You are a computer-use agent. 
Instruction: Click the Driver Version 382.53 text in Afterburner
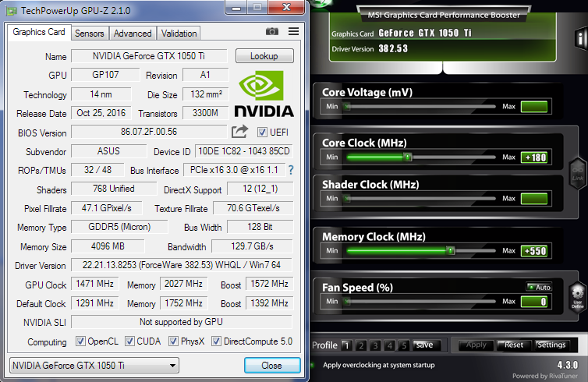(393, 49)
